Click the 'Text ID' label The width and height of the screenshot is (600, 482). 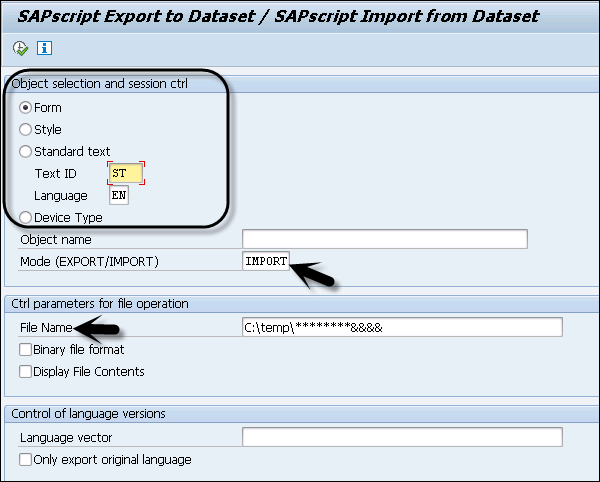click(55, 174)
